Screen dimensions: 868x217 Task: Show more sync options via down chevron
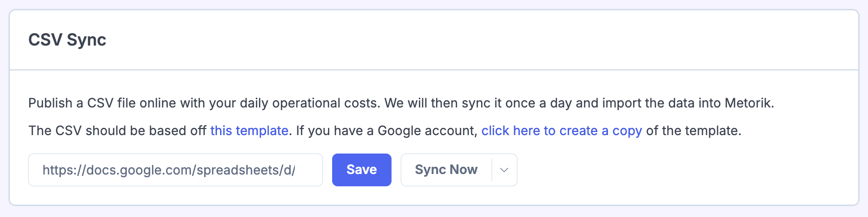504,170
